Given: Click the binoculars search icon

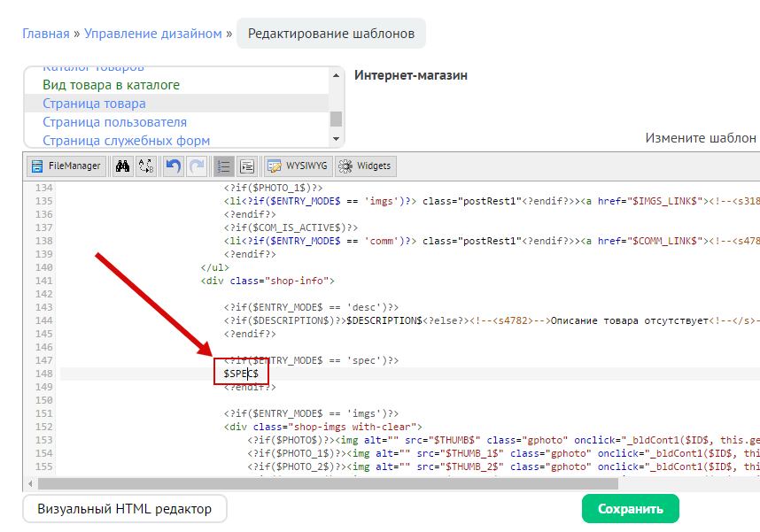Looking at the screenshot, I should tap(123, 166).
